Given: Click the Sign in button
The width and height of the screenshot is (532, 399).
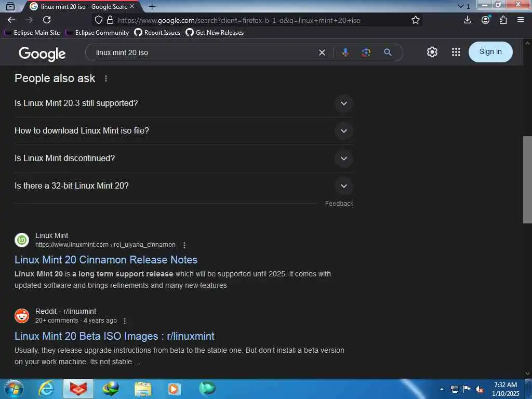Looking at the screenshot, I should click(x=490, y=52).
